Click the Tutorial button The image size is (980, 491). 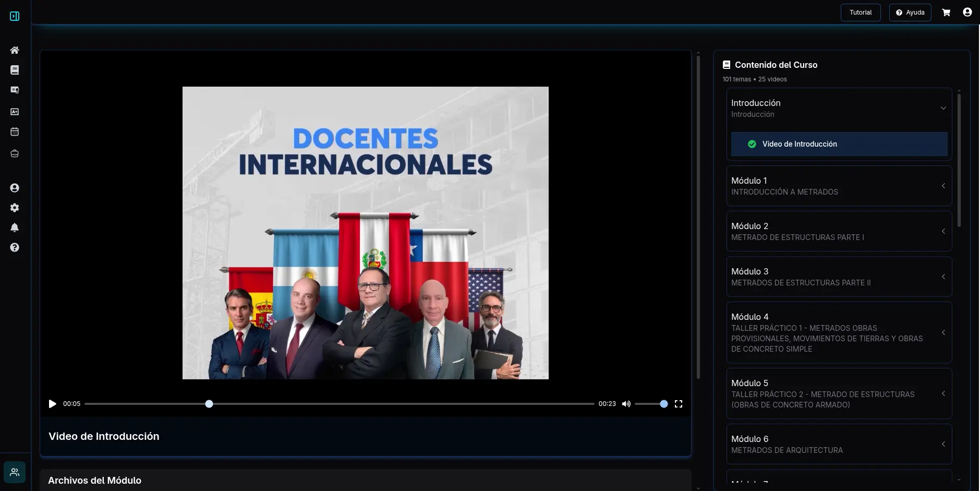pyautogui.click(x=861, y=13)
